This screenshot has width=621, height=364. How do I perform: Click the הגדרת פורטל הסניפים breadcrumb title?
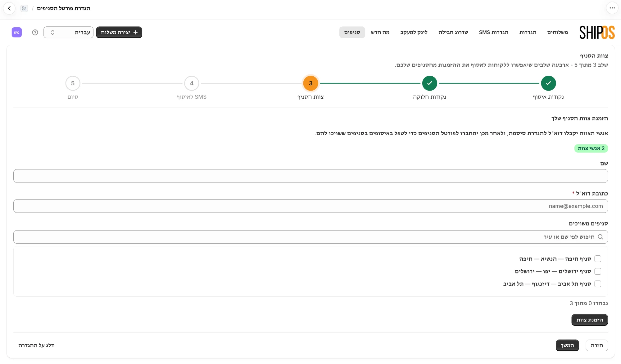[64, 8]
